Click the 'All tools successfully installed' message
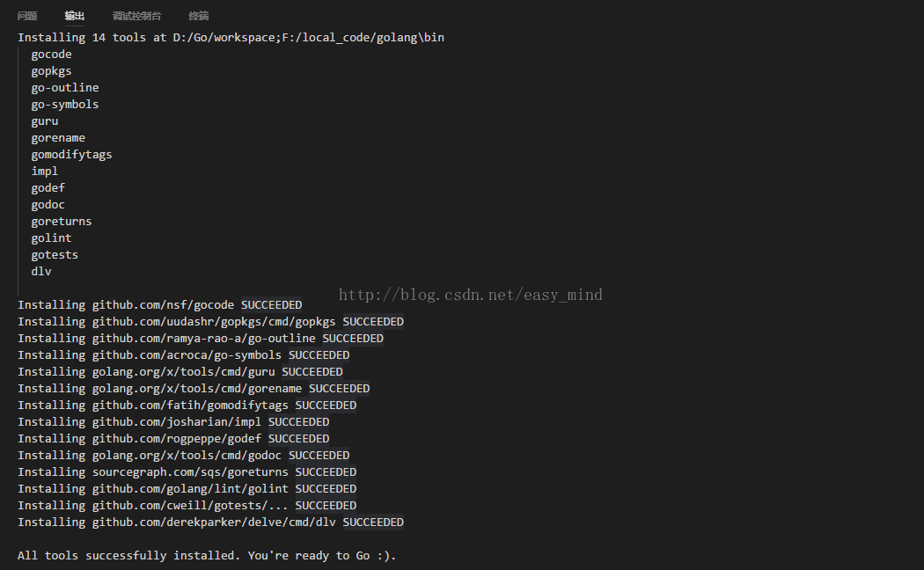This screenshot has width=924, height=570. (207, 556)
